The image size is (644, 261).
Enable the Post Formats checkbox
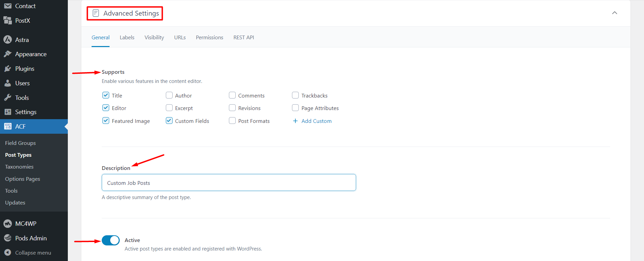coord(232,121)
